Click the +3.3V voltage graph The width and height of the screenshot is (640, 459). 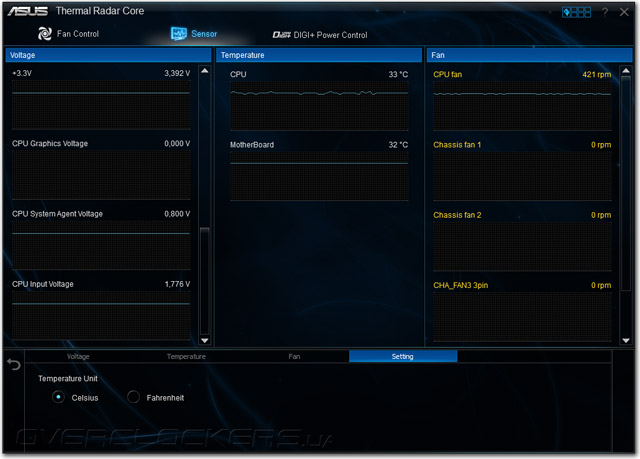(101, 104)
